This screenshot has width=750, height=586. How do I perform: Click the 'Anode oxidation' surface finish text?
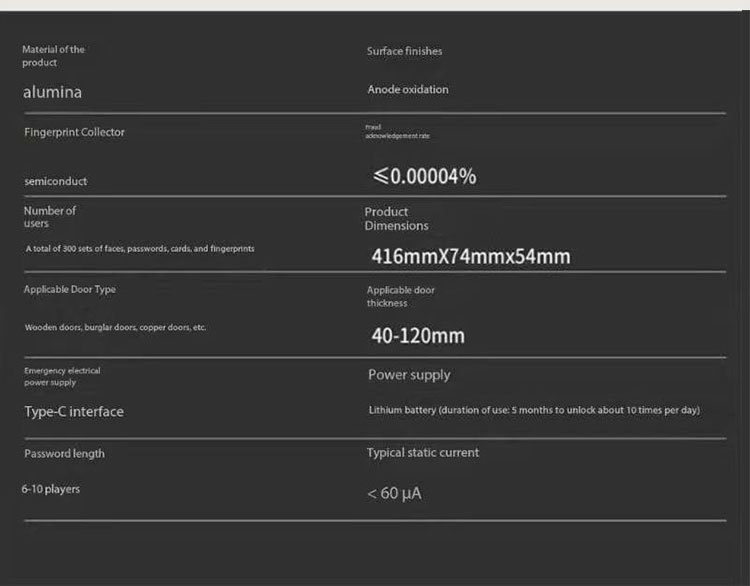408,90
